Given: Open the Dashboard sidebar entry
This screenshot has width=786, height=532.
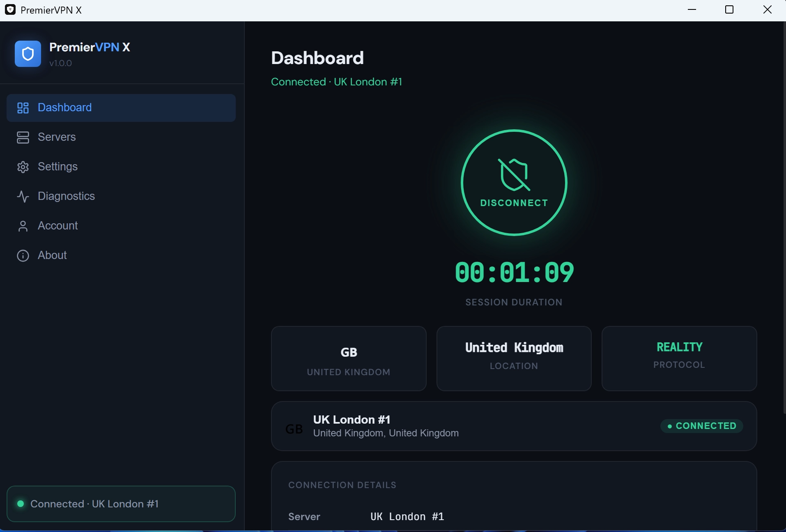Looking at the screenshot, I should (x=64, y=108).
